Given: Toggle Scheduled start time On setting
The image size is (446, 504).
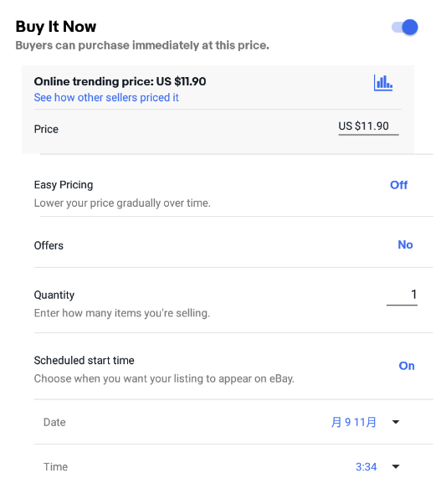Looking at the screenshot, I should [x=407, y=366].
